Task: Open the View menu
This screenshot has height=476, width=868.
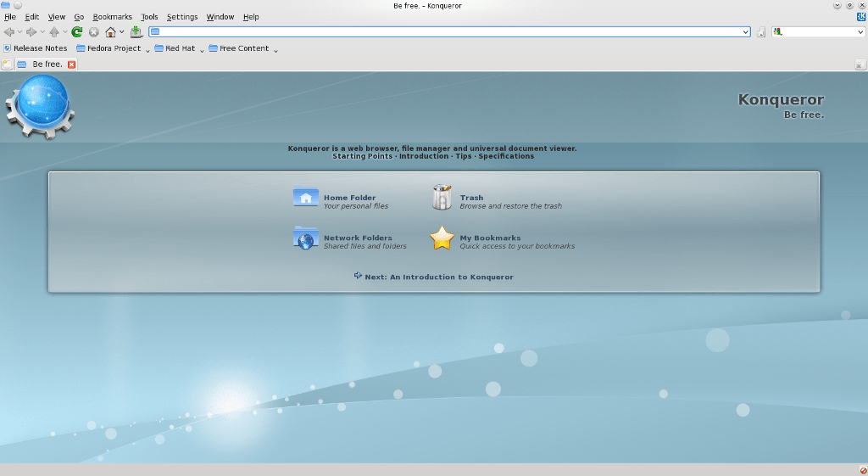Action: 57,17
